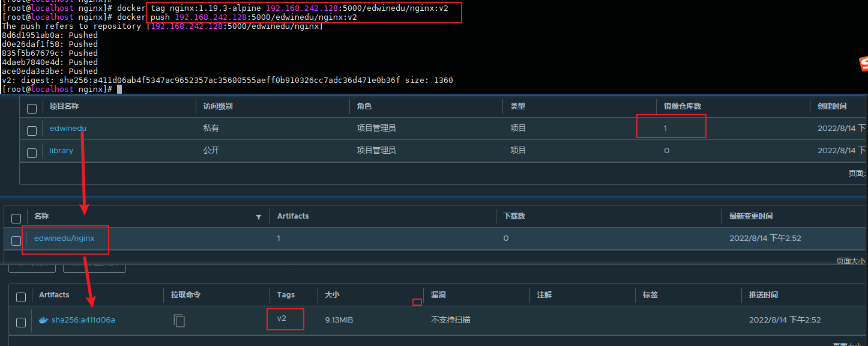This screenshot has height=346, width=868.
Task: Click the 最新变更时间 column header
Action: pos(751,216)
